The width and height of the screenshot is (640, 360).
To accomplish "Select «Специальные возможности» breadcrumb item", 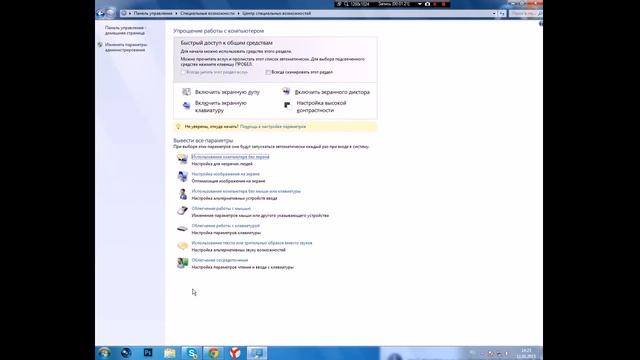I will pyautogui.click(x=207, y=13).
